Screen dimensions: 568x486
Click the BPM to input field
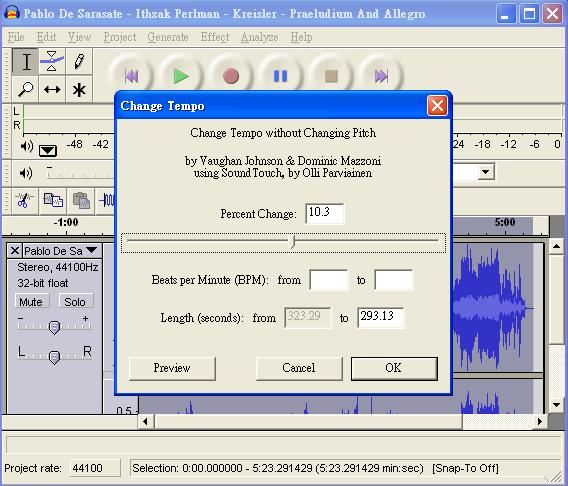(394, 280)
